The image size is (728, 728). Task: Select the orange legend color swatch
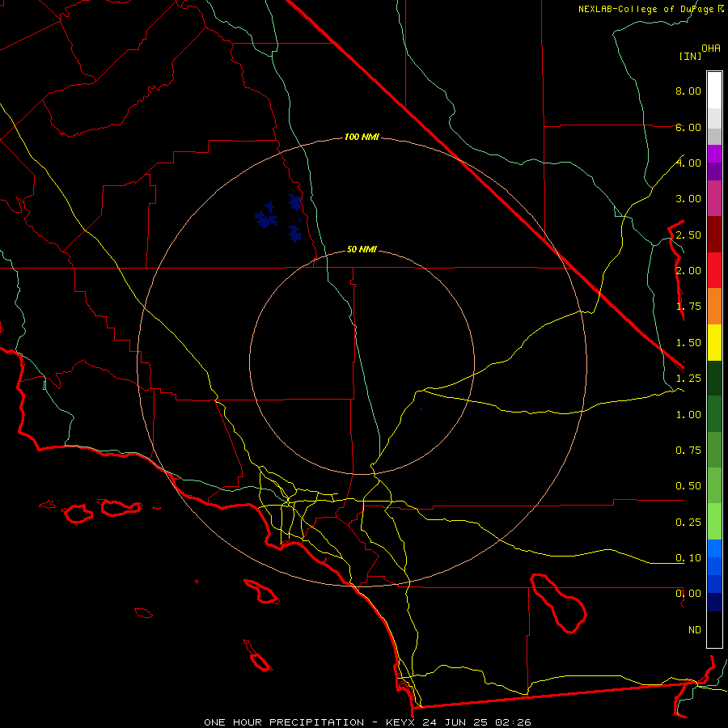click(714, 307)
